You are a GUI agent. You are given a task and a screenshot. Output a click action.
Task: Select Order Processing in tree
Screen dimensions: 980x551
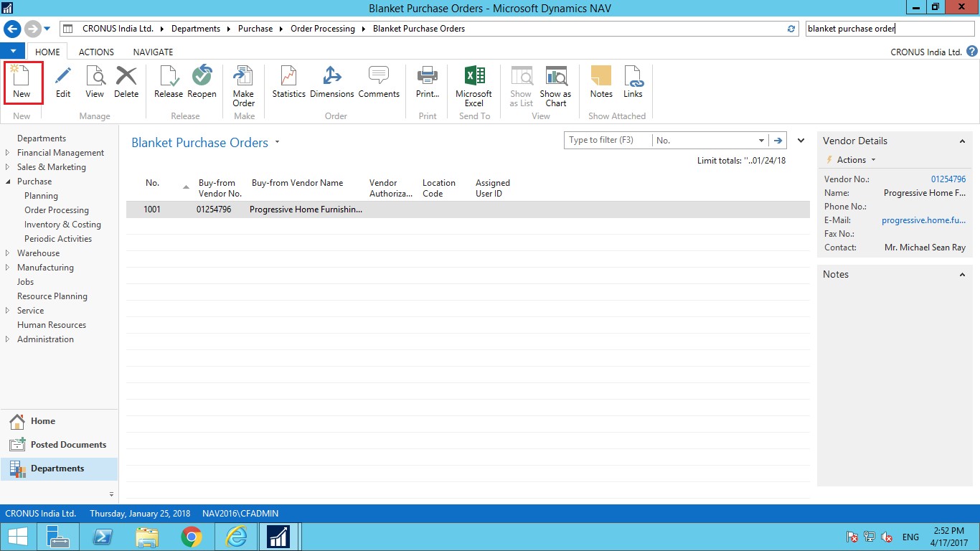tap(57, 210)
